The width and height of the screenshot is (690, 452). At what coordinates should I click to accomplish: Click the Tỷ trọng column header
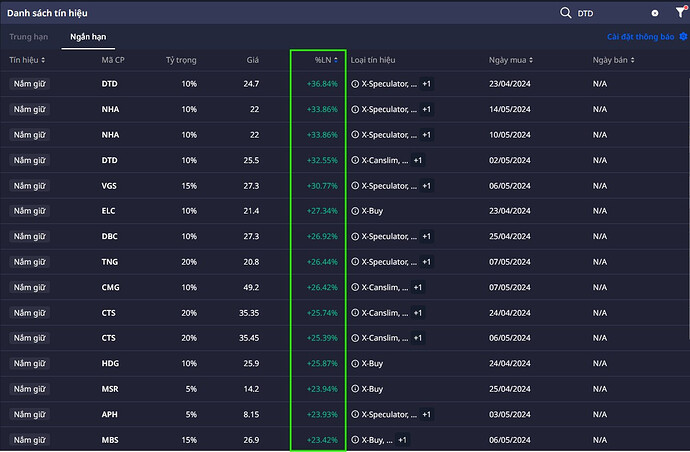pyautogui.click(x=181, y=60)
